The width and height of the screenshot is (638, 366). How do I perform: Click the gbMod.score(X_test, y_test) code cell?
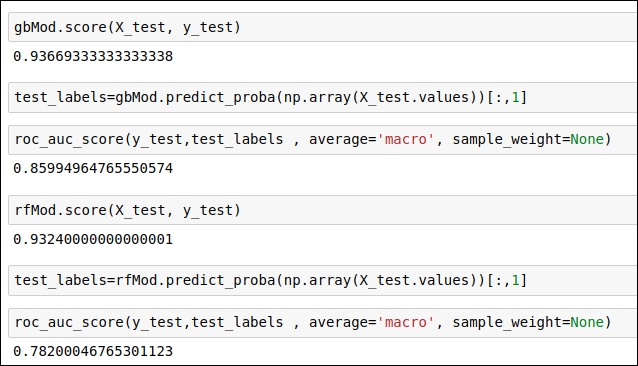pyautogui.click(x=323, y=27)
